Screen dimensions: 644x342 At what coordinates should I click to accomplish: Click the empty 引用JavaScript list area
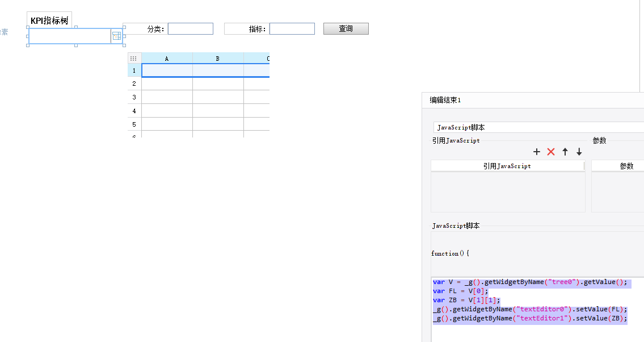point(508,191)
